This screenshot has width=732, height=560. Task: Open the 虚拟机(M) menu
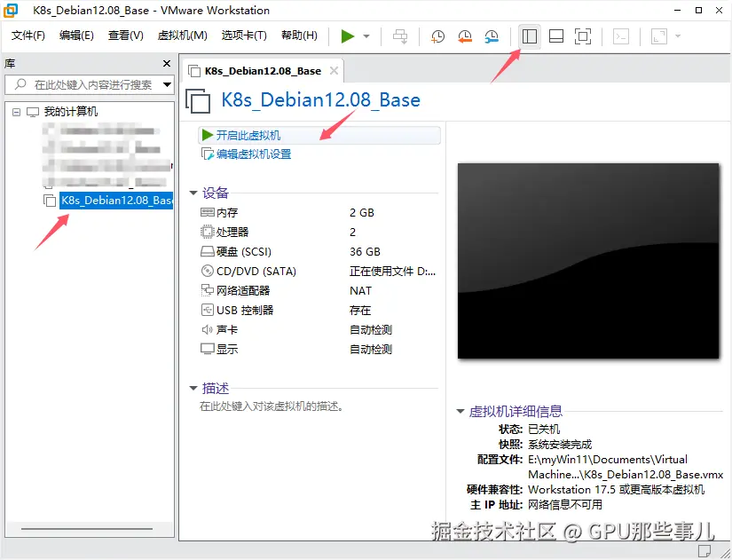point(180,35)
